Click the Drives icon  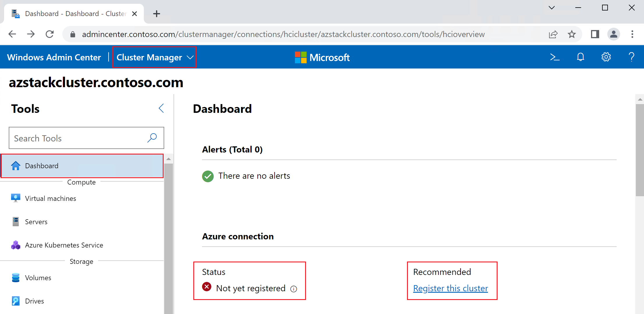coord(16,301)
